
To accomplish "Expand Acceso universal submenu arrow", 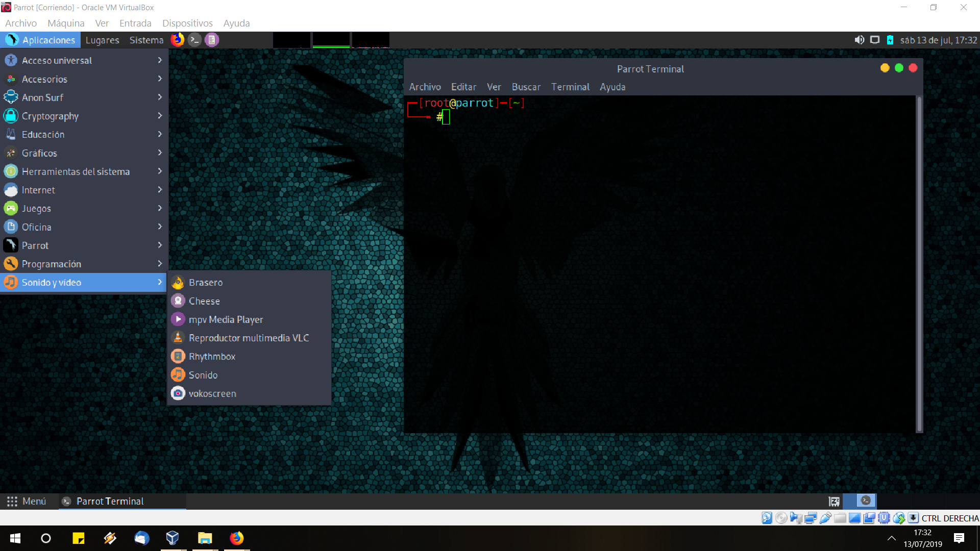I will pyautogui.click(x=160, y=60).
